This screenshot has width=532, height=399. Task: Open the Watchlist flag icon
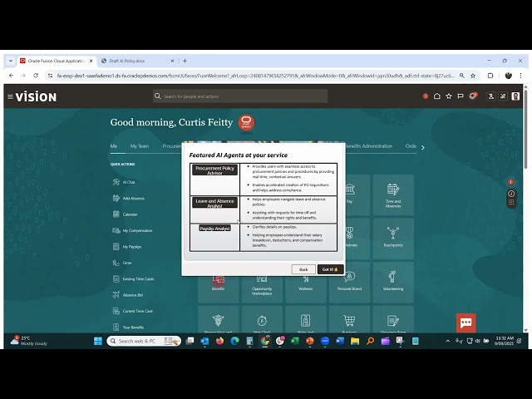pos(461,96)
